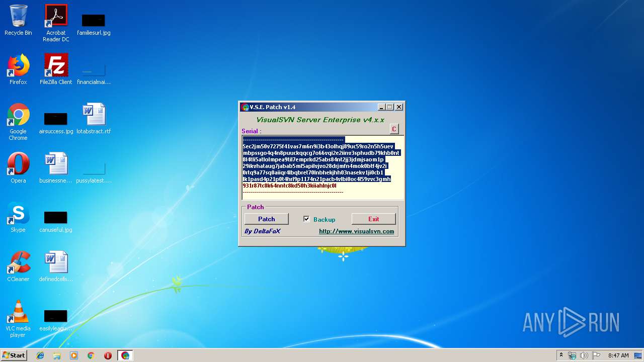Switch to V.S.E. Patch taskbar button
Screen dimensions: 644x362
tap(125, 355)
